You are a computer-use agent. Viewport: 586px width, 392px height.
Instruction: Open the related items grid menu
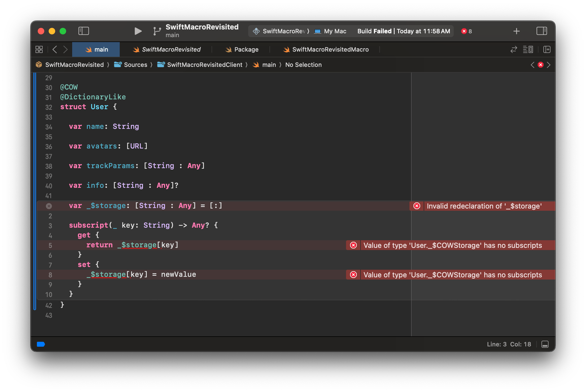tap(39, 49)
